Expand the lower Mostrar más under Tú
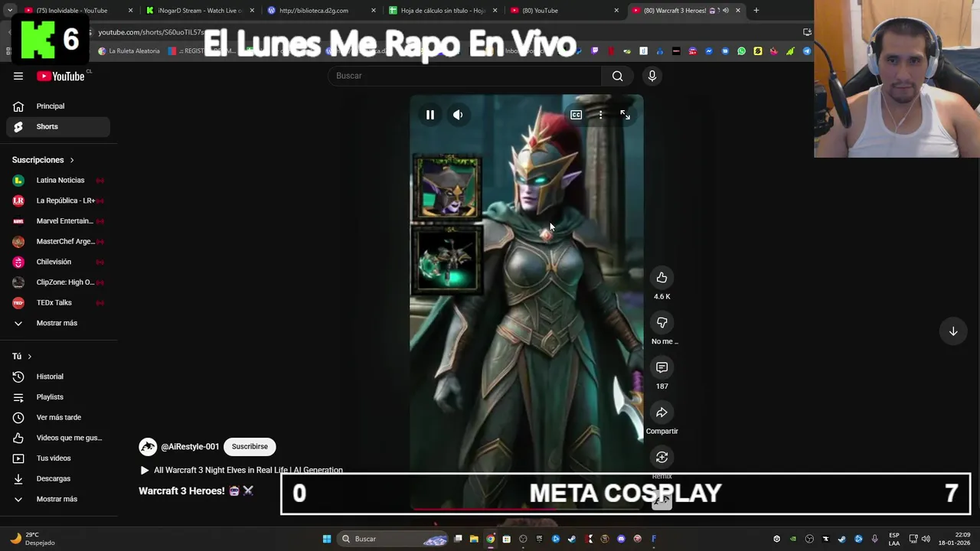The image size is (980, 551). tap(58, 499)
